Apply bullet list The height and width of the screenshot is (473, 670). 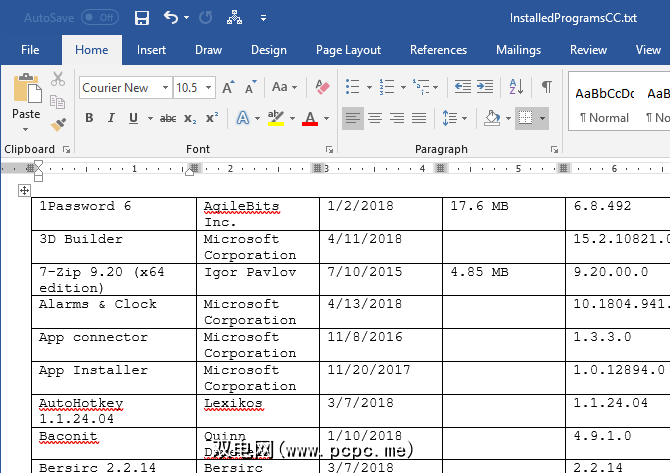tap(353, 87)
